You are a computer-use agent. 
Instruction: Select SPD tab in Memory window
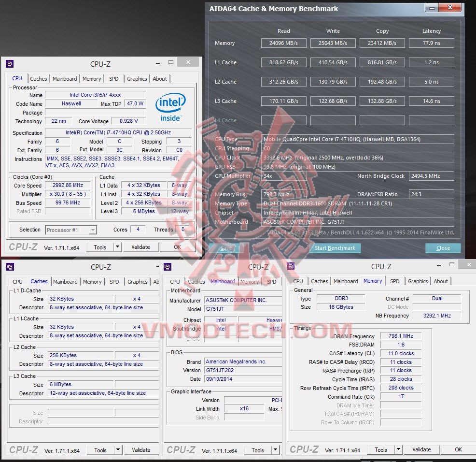coord(394,281)
